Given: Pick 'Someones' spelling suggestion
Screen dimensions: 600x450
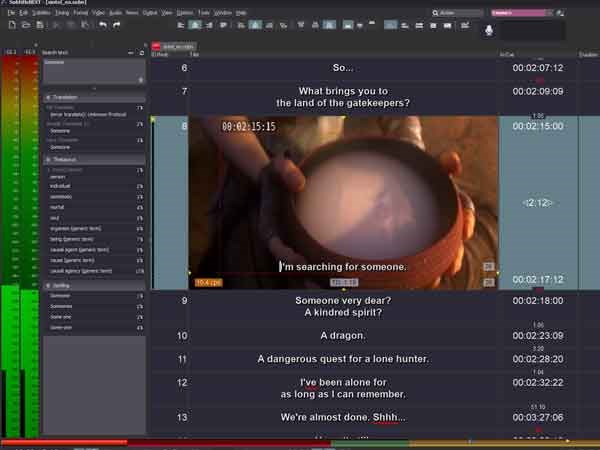Looking at the screenshot, I should (61, 307).
